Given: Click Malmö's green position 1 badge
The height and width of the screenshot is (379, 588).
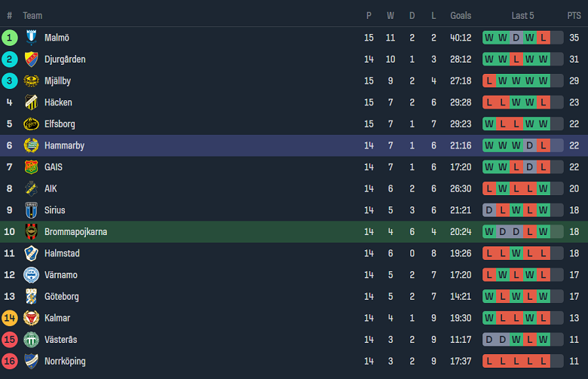Looking at the screenshot, I should point(10,38).
